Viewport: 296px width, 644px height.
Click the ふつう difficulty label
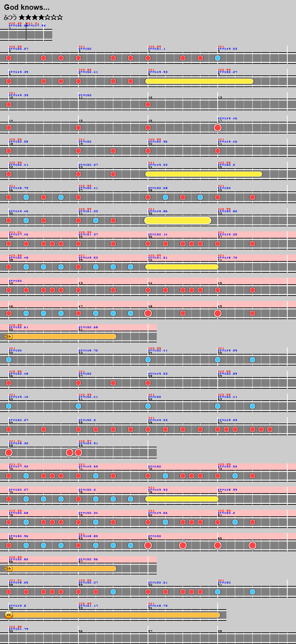click(x=10, y=17)
